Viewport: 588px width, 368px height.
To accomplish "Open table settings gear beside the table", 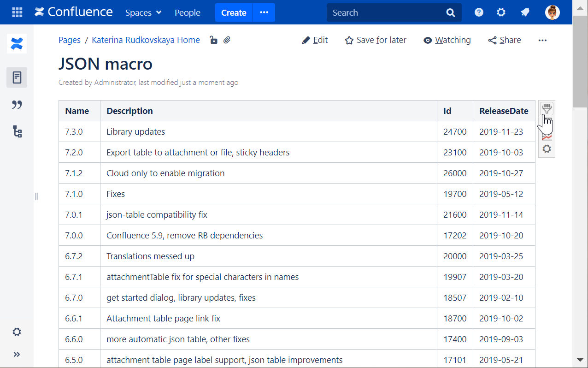I will click(x=547, y=149).
